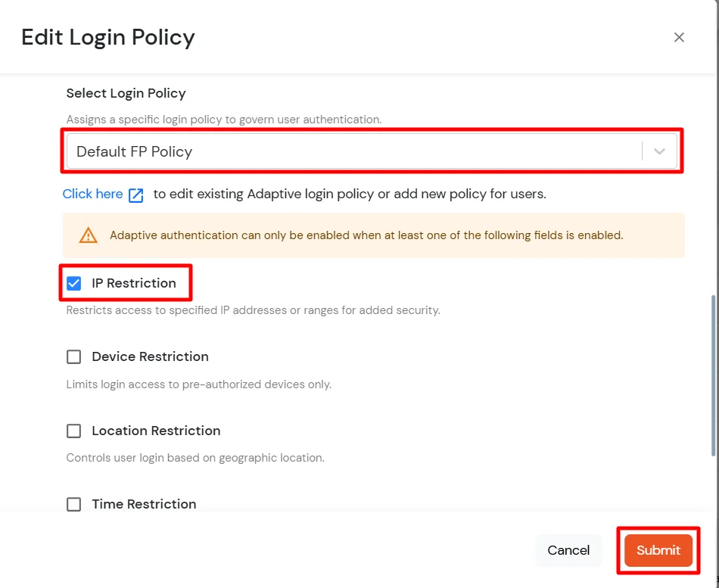This screenshot has width=719, height=588.
Task: Click the X icon to close the dialog
Action: pos(679,36)
